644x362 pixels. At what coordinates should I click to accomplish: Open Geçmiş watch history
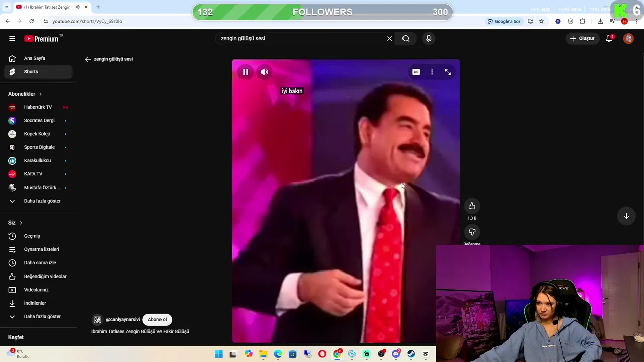(x=38, y=236)
